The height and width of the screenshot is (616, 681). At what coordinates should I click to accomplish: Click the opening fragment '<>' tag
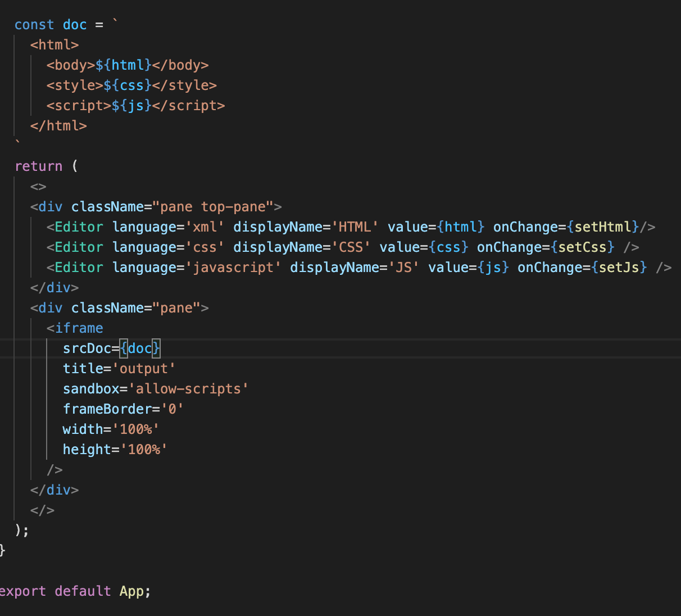38,187
